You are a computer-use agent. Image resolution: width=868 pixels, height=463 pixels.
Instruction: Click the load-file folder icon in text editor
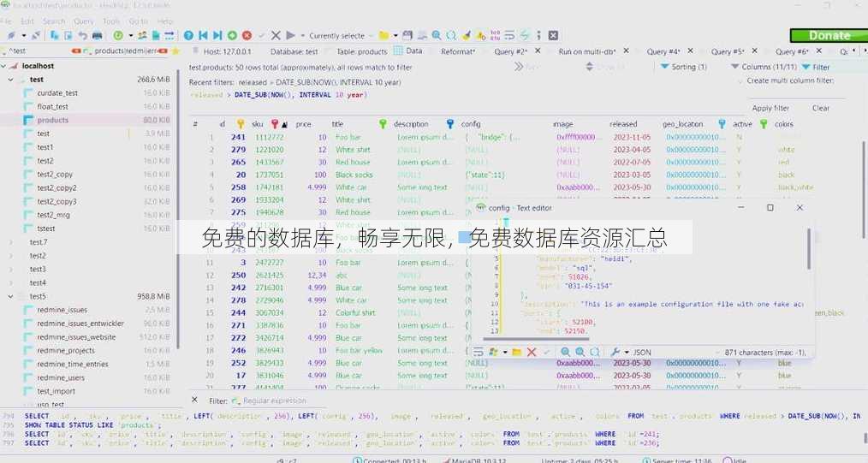pyautogui.click(x=516, y=352)
